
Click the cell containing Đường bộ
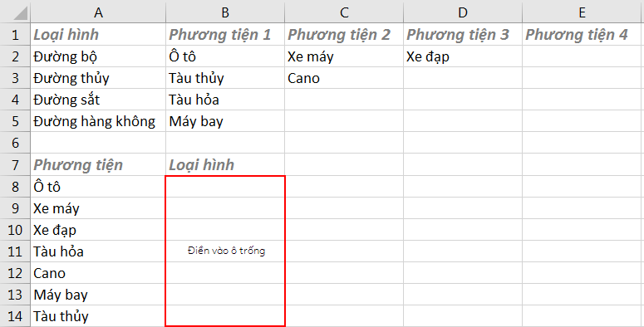pyautogui.click(x=98, y=56)
